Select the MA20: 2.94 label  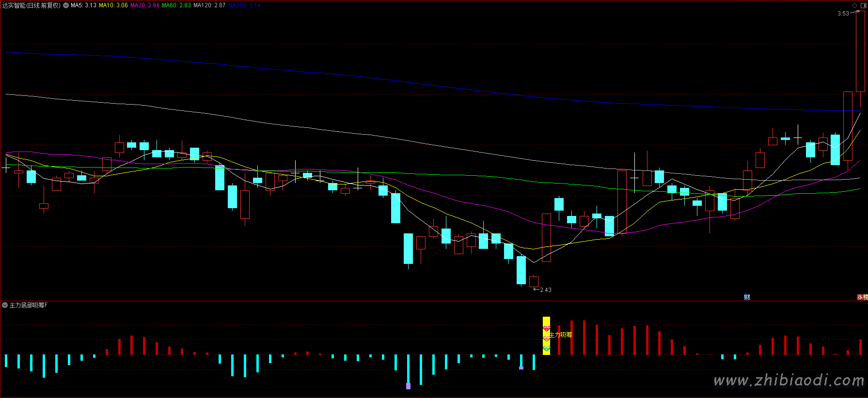[145, 5]
